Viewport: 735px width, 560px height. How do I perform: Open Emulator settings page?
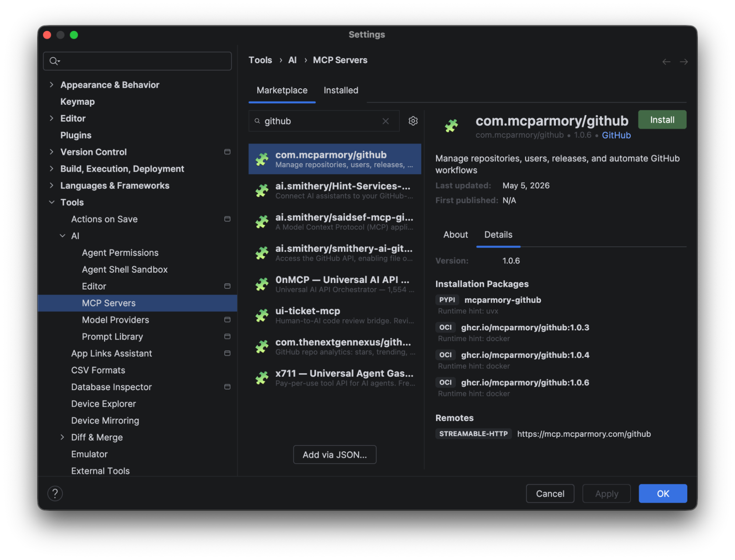pyautogui.click(x=89, y=454)
